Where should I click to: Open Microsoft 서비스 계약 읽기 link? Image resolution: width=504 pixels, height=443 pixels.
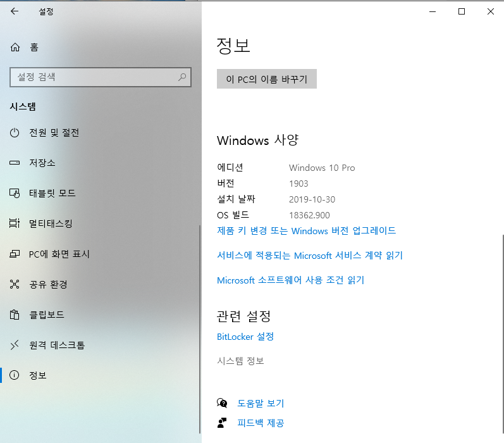coord(309,256)
